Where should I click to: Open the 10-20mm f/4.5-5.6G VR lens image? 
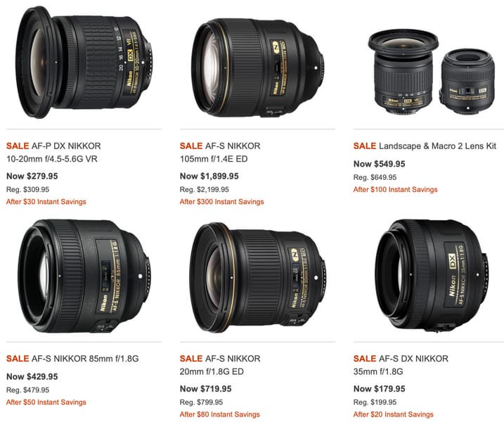click(x=84, y=62)
